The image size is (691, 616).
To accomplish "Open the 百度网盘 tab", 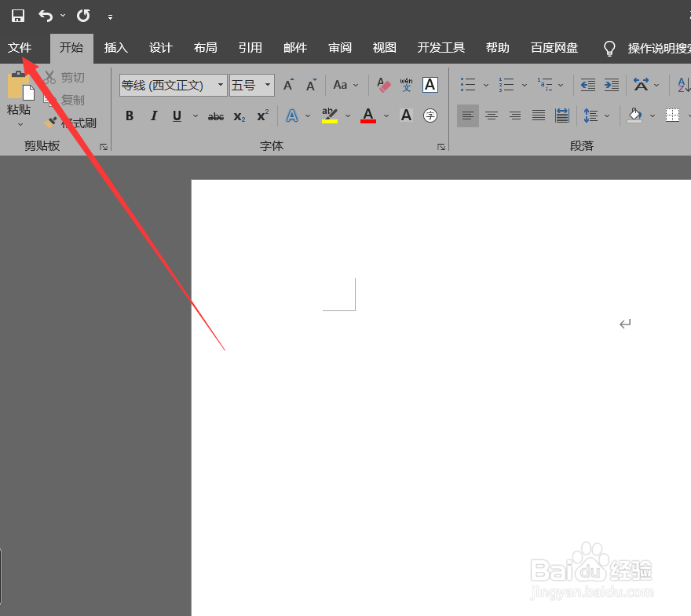I will pos(554,48).
